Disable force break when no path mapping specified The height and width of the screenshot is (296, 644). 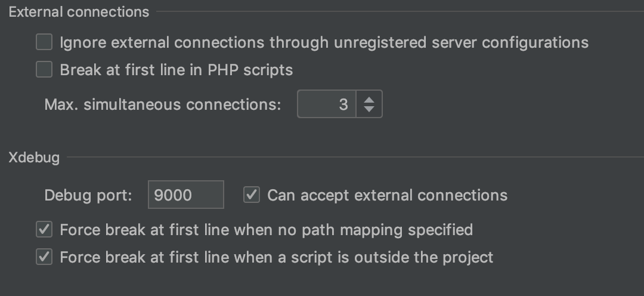pos(44,230)
